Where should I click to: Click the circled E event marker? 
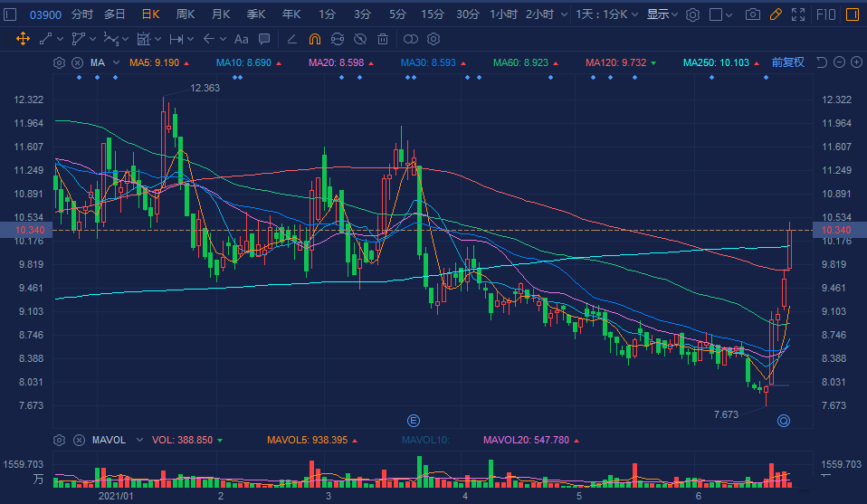(414, 420)
